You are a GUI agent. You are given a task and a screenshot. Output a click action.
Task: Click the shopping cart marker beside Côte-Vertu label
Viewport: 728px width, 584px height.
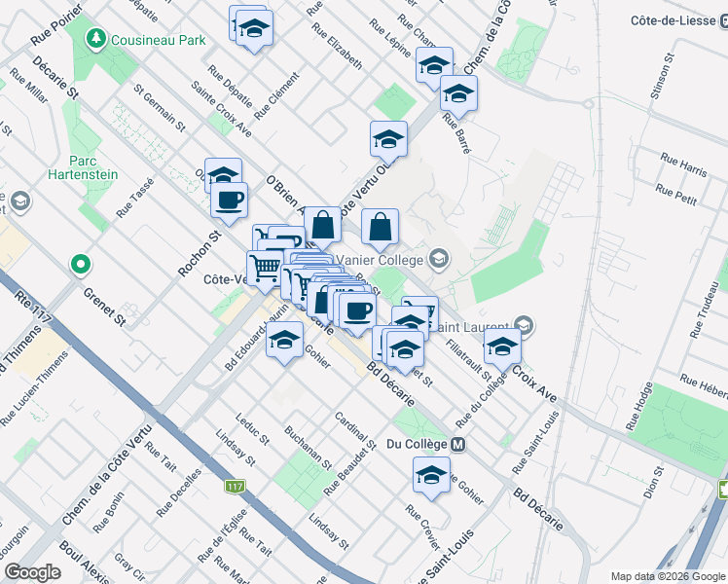click(x=265, y=272)
